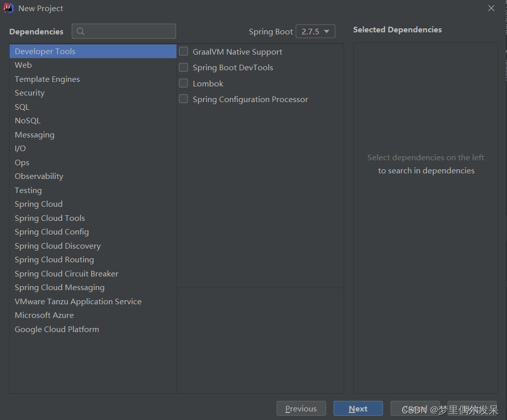Open the SQL dependencies category
This screenshot has height=420, width=507.
22,107
